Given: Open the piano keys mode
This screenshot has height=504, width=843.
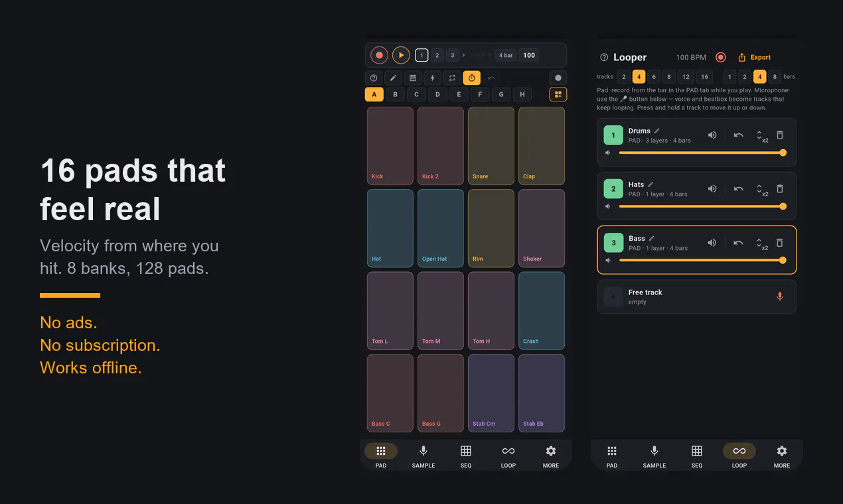Looking at the screenshot, I should [413, 78].
